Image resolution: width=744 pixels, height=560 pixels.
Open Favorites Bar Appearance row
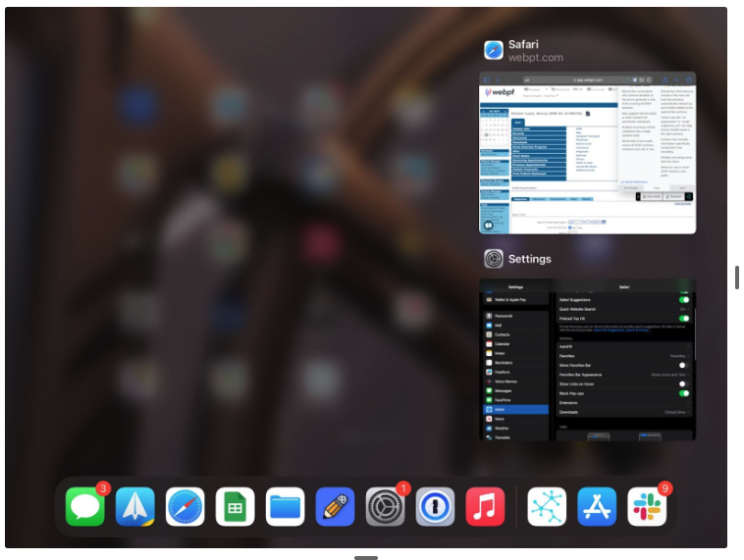[x=624, y=375]
